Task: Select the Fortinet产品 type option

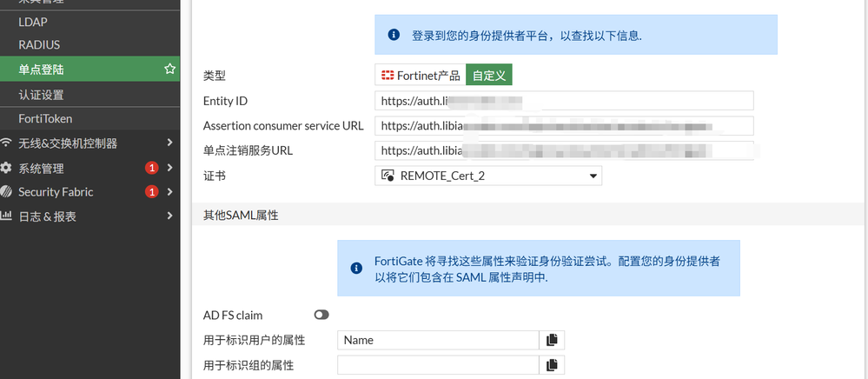Action: [421, 76]
